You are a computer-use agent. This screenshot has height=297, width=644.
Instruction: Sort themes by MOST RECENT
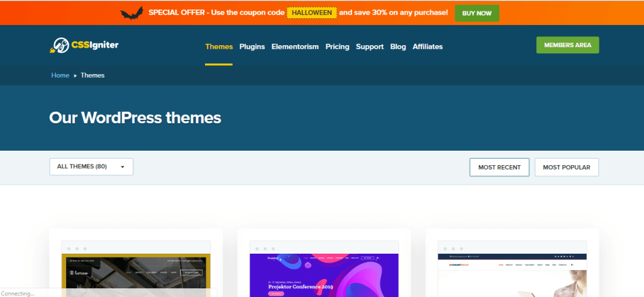499,168
